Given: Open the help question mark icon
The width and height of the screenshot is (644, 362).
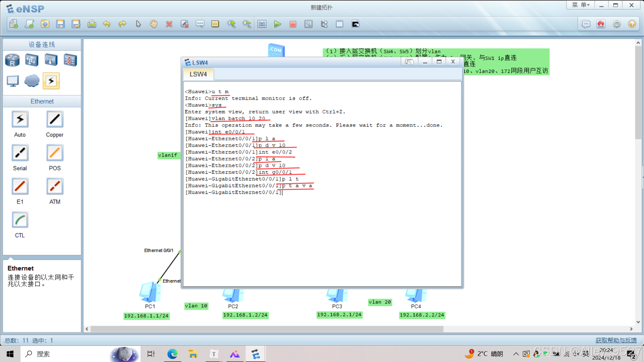Looking at the screenshot, I should (632, 24).
